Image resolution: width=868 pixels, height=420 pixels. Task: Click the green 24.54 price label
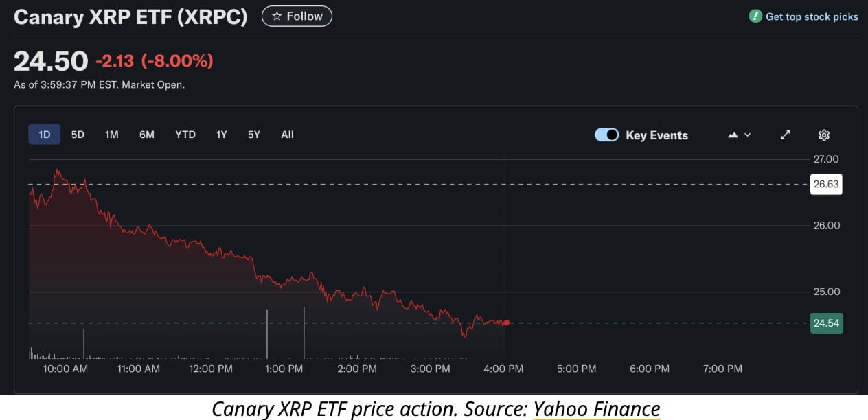click(826, 323)
